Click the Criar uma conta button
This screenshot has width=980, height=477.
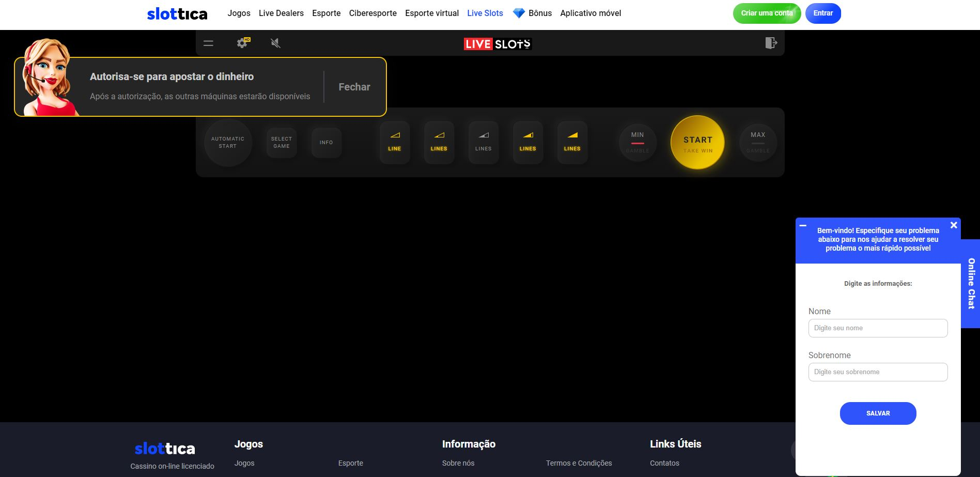[767, 13]
